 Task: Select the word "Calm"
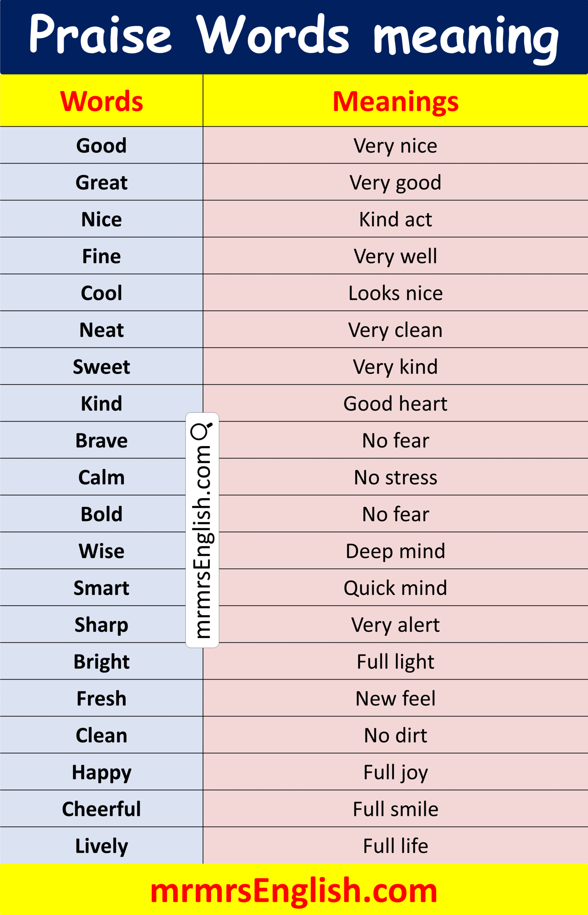pos(101,477)
